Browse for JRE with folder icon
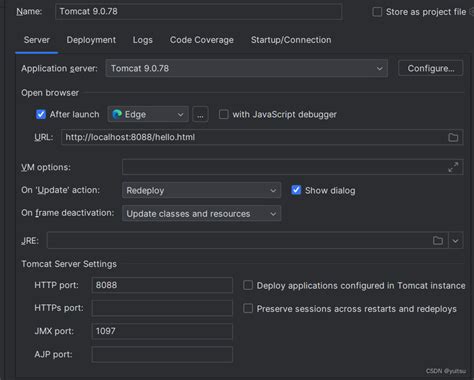 coord(438,240)
